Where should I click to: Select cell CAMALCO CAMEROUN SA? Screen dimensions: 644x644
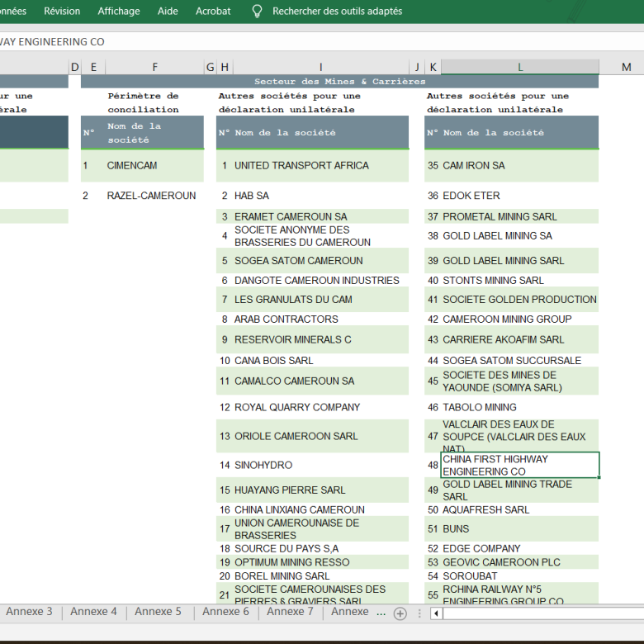321,381
